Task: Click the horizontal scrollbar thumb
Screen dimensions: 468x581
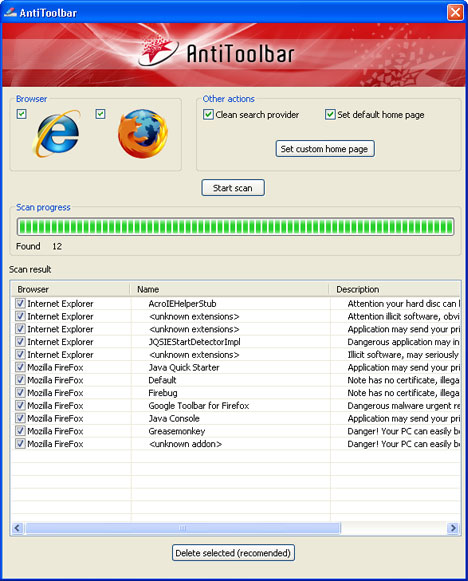Action: [183, 528]
